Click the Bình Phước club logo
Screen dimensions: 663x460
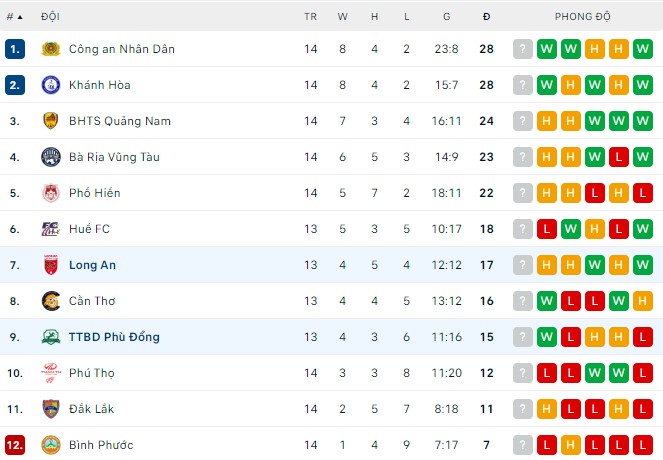tap(50, 445)
